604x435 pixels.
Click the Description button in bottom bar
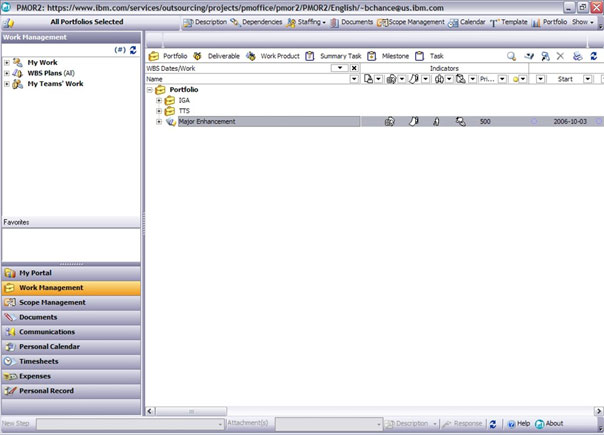(x=411, y=424)
